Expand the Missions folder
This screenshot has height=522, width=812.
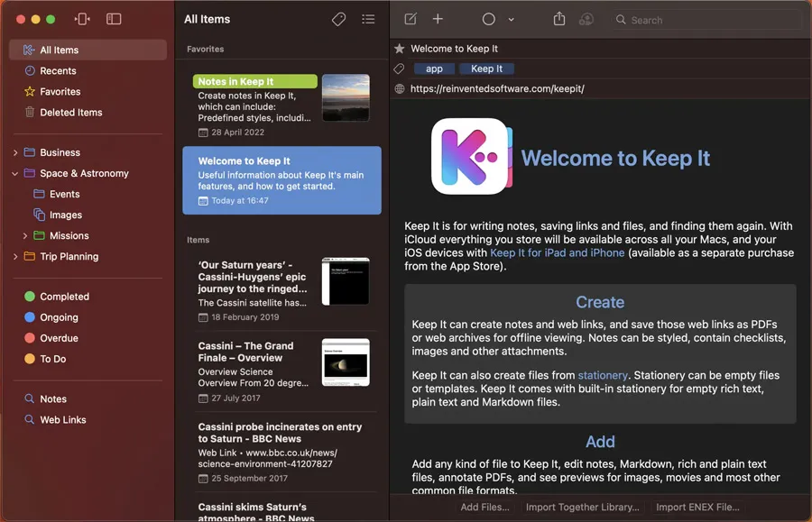click(x=25, y=236)
